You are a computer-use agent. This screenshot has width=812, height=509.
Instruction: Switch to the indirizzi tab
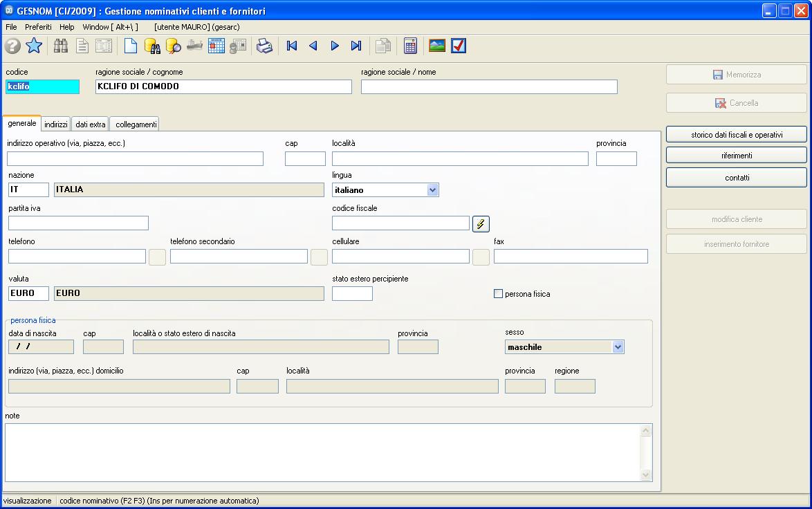[56, 124]
